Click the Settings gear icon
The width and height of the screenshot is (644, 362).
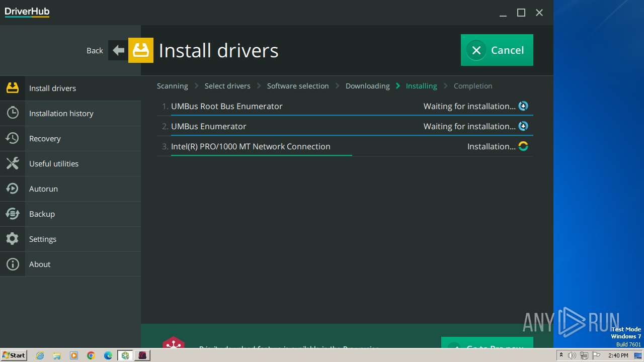(13, 239)
